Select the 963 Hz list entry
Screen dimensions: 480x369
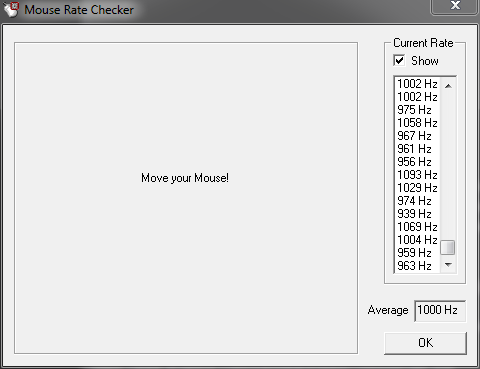(417, 266)
